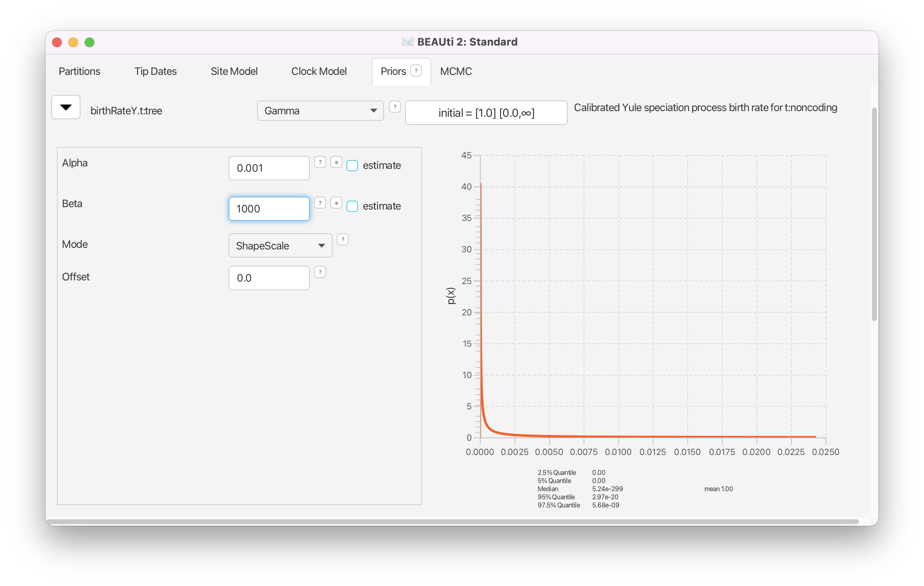Open the ShapeScale mode dropdown
This screenshot has height=586, width=924.
(x=280, y=246)
